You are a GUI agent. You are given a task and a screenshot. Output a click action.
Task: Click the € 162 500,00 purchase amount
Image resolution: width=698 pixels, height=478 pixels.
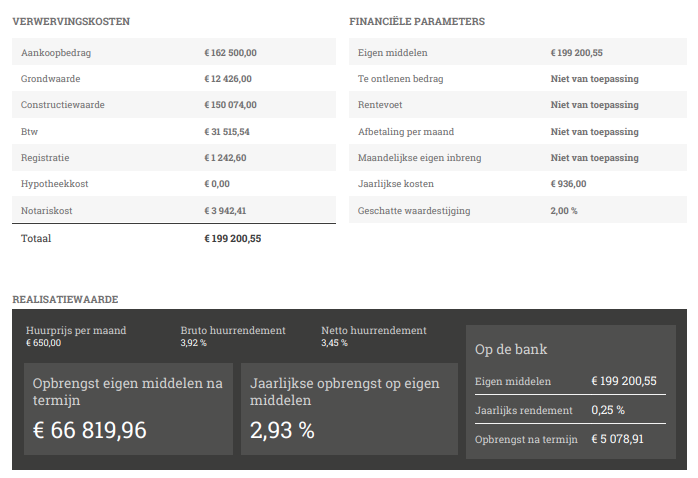[x=231, y=53]
